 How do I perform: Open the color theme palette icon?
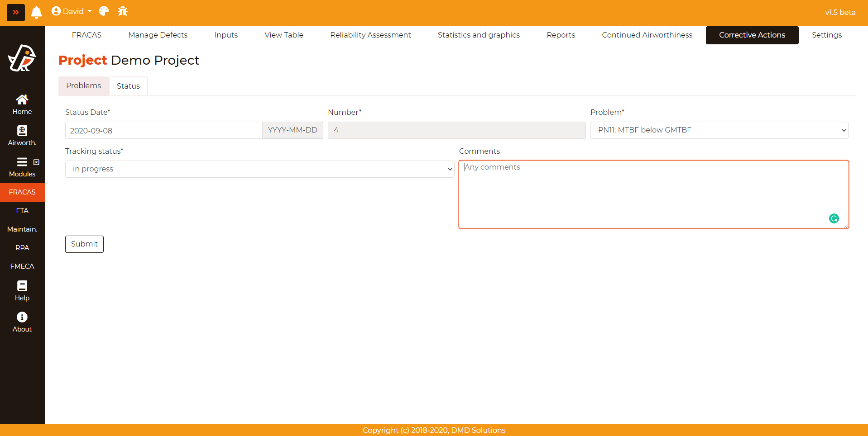(x=104, y=11)
